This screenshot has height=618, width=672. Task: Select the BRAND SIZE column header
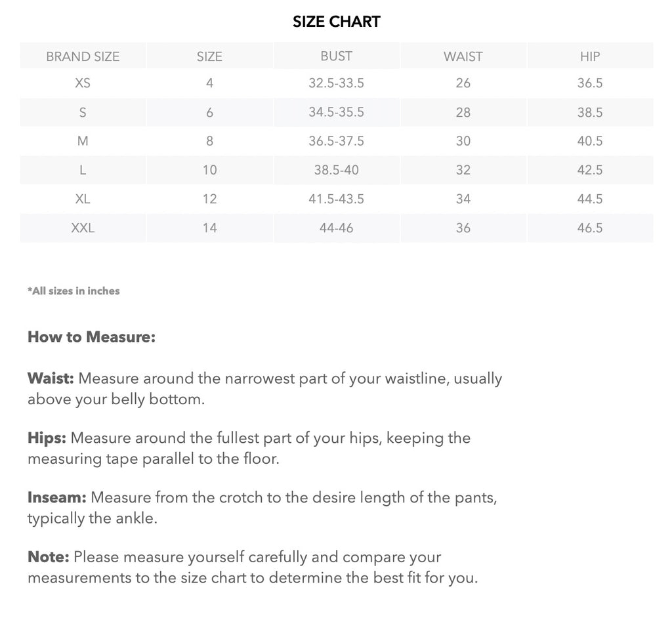pyautogui.click(x=83, y=56)
